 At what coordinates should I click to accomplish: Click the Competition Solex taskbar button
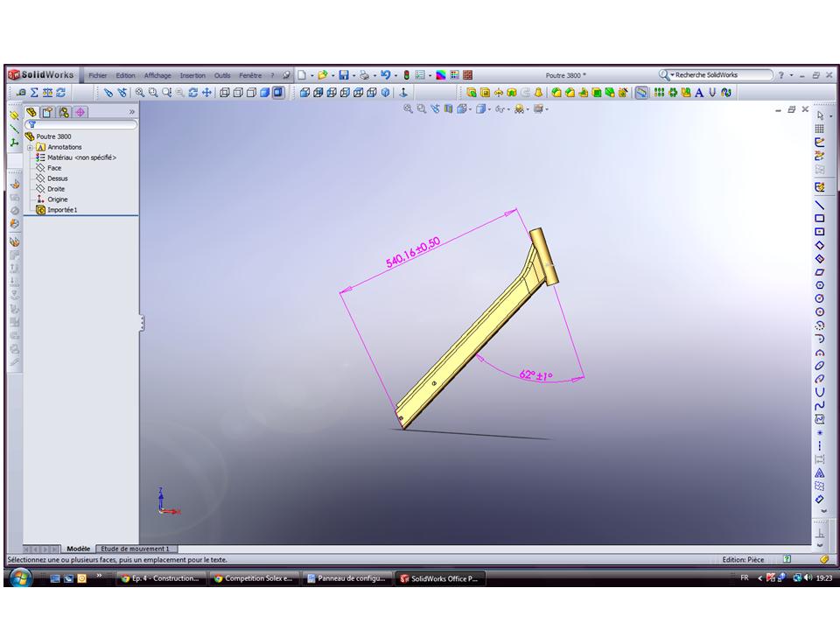pos(255,578)
